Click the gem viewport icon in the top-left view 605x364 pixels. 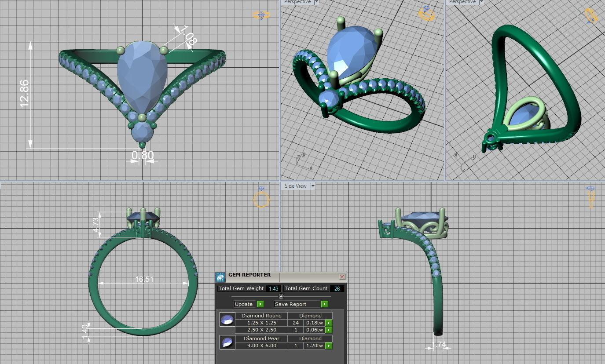(x=262, y=15)
